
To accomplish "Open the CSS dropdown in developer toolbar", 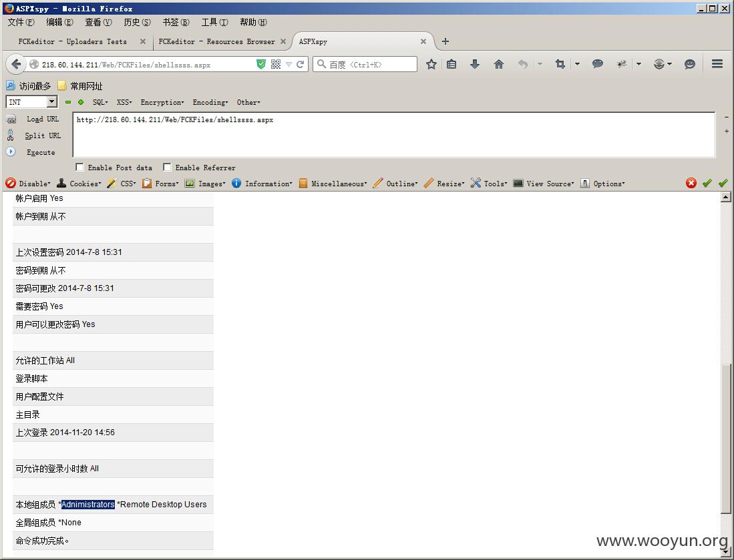I will (122, 184).
